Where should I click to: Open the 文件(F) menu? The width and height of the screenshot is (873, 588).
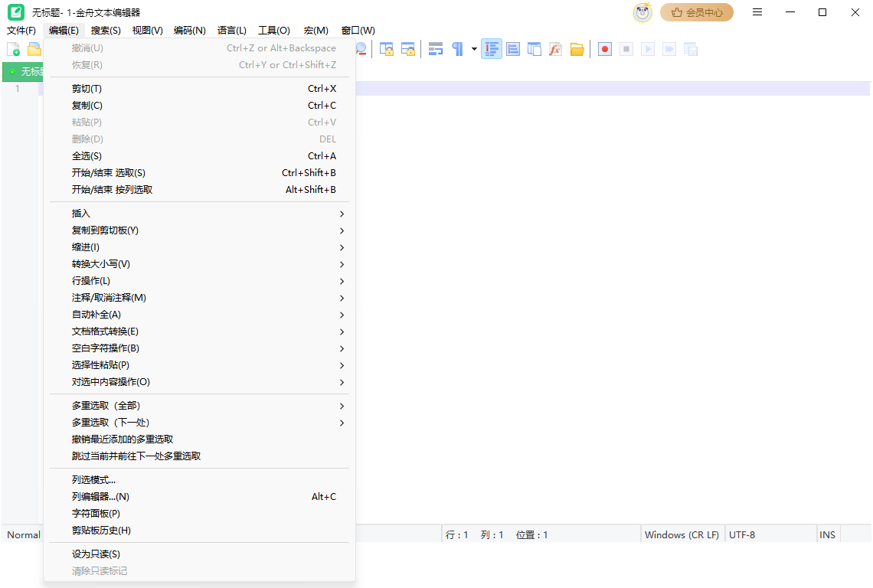[21, 30]
